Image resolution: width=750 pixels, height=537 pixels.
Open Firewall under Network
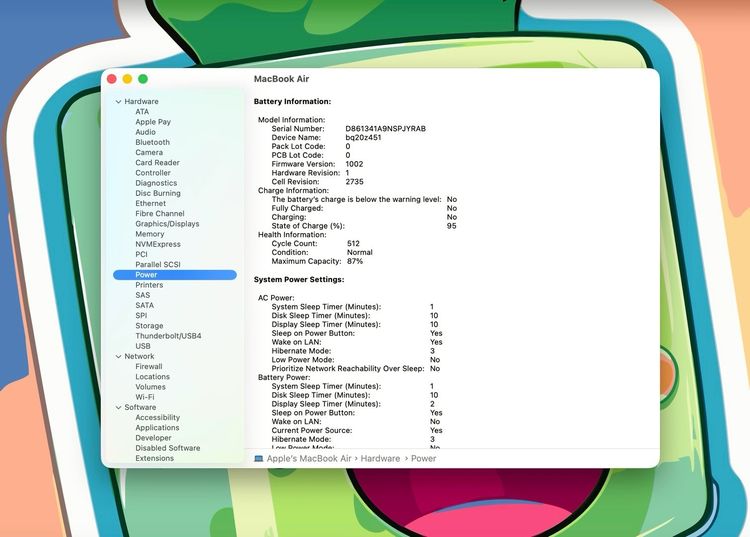[148, 366]
